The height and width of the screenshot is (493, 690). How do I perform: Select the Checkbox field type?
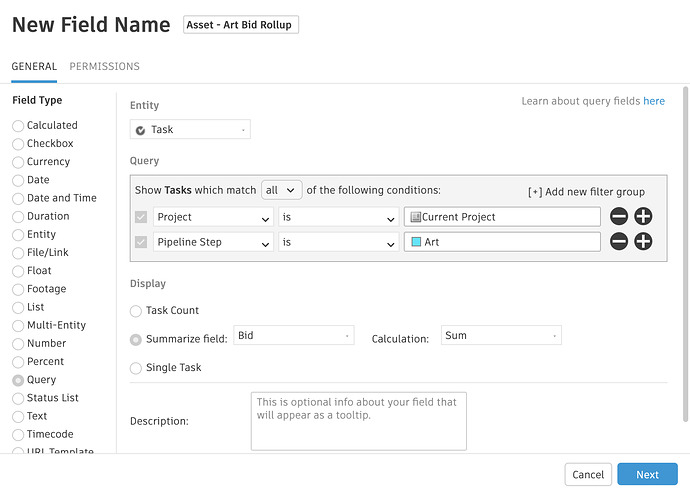coord(18,144)
